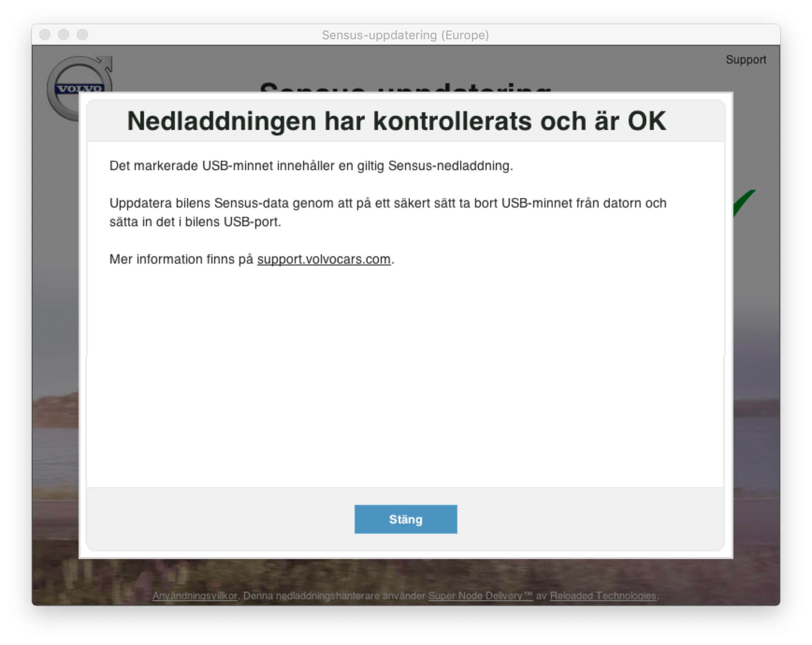Click the green checkmark behind the dialog
Image resolution: width=812 pixels, height=645 pixels.
[x=744, y=203]
